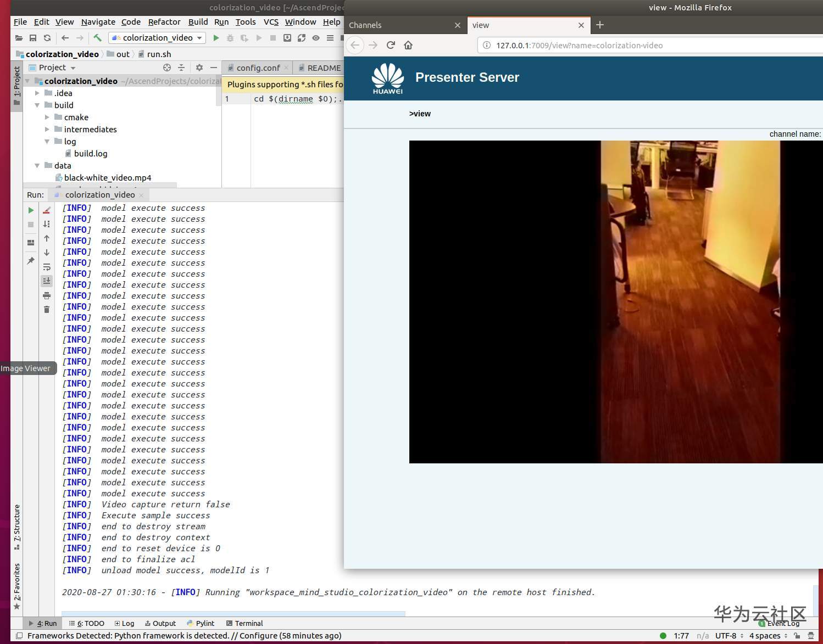Click the toolbar icon with the download arrow
The height and width of the screenshot is (644, 823).
287,38
